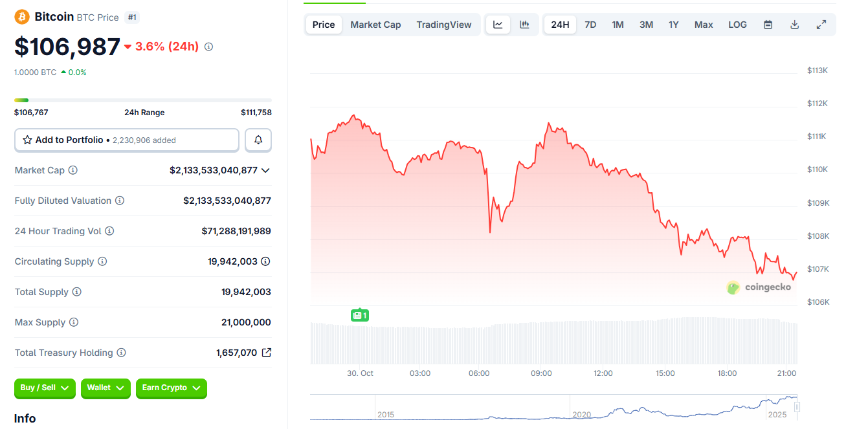
Task: Click the 24h Range price bar
Action: pyautogui.click(x=143, y=101)
